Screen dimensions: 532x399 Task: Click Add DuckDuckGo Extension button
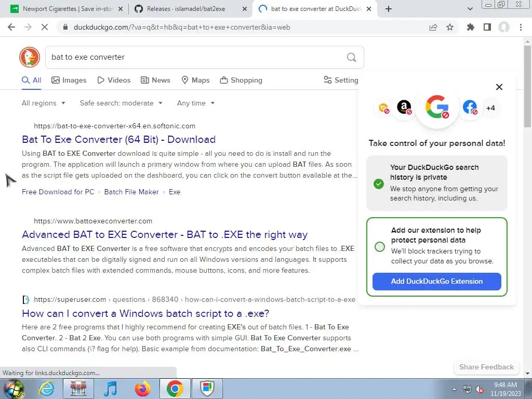[x=436, y=281]
